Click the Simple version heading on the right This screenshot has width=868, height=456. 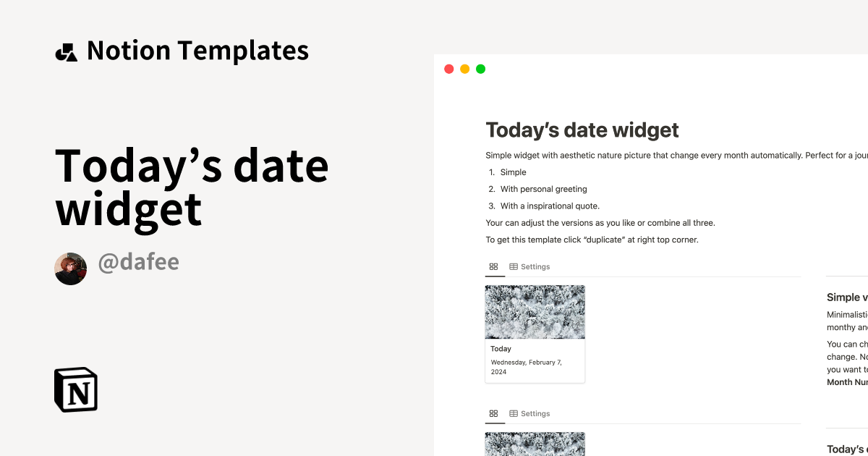point(845,297)
